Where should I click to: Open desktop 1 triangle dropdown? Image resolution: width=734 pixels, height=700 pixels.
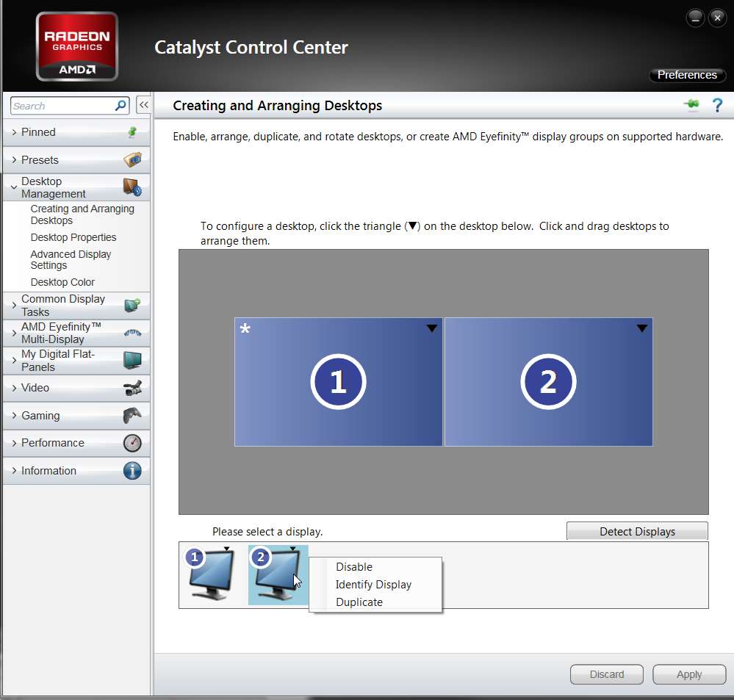coord(432,328)
